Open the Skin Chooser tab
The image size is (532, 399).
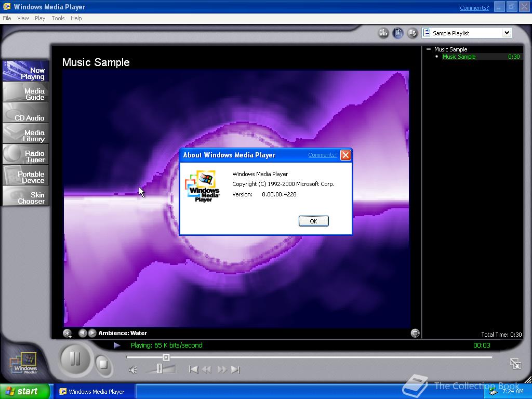[26, 196]
